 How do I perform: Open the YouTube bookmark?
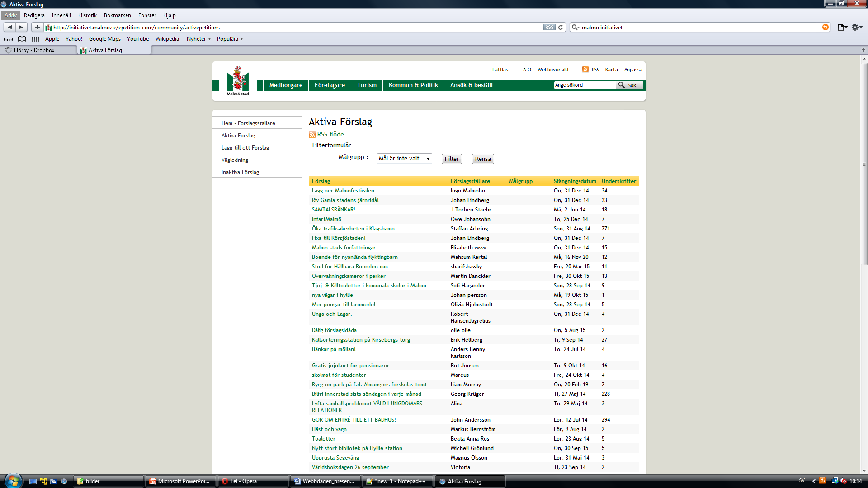pyautogui.click(x=138, y=39)
